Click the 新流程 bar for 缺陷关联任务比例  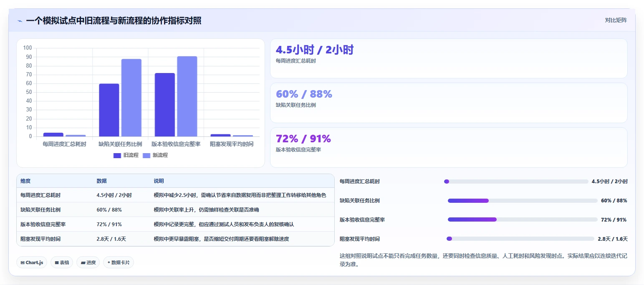tap(131, 98)
